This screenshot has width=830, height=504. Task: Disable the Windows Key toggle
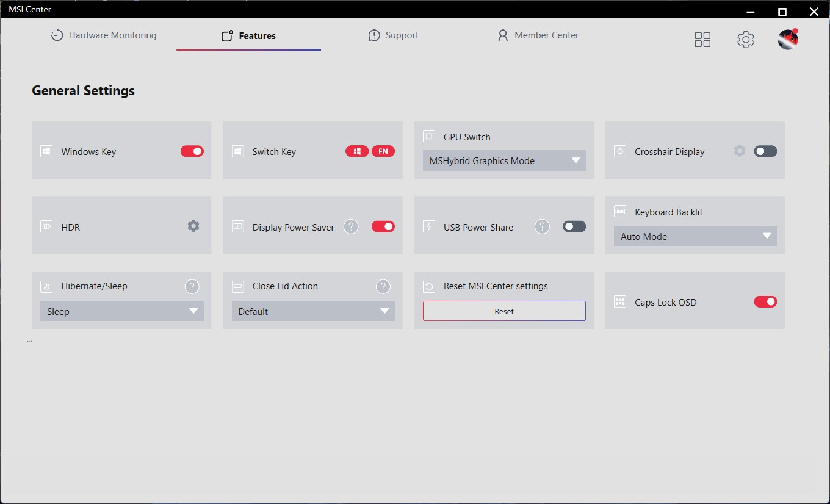pyautogui.click(x=192, y=151)
